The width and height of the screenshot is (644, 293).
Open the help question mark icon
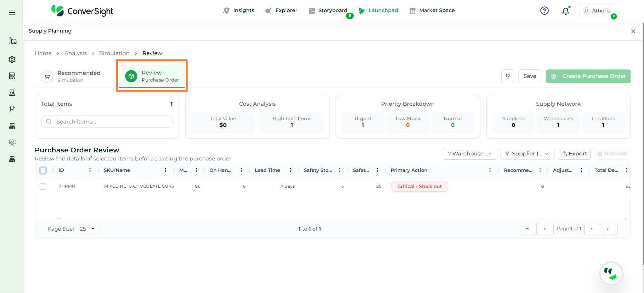pos(544,11)
